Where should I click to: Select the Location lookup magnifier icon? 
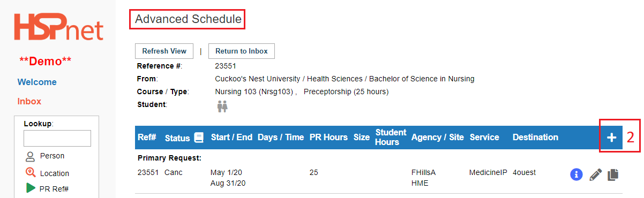(31, 173)
